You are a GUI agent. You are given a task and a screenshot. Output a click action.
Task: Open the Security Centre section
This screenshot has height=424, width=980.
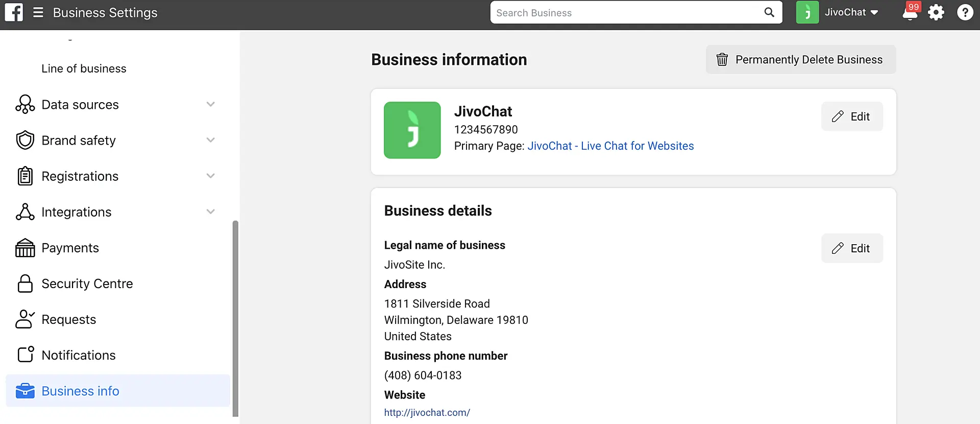pyautogui.click(x=87, y=284)
